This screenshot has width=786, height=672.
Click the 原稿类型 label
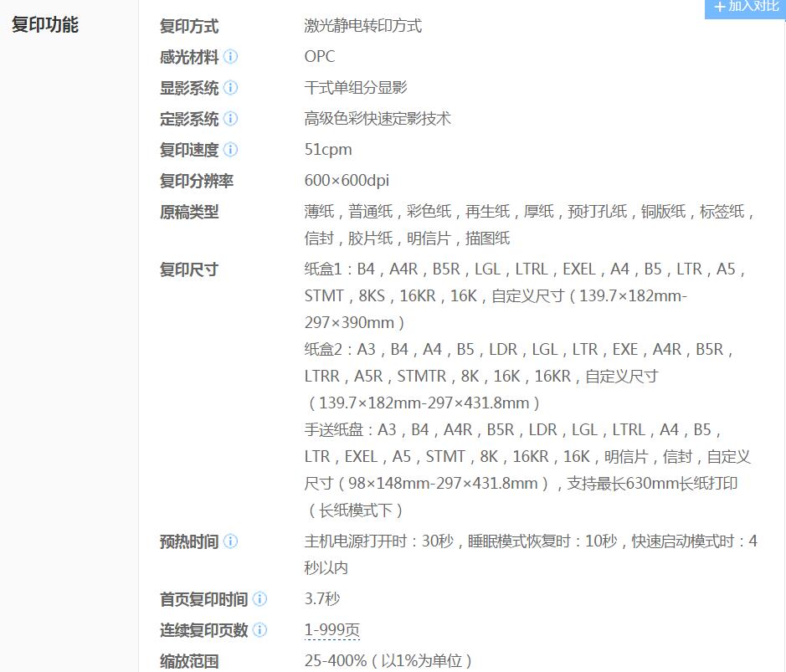tap(189, 213)
